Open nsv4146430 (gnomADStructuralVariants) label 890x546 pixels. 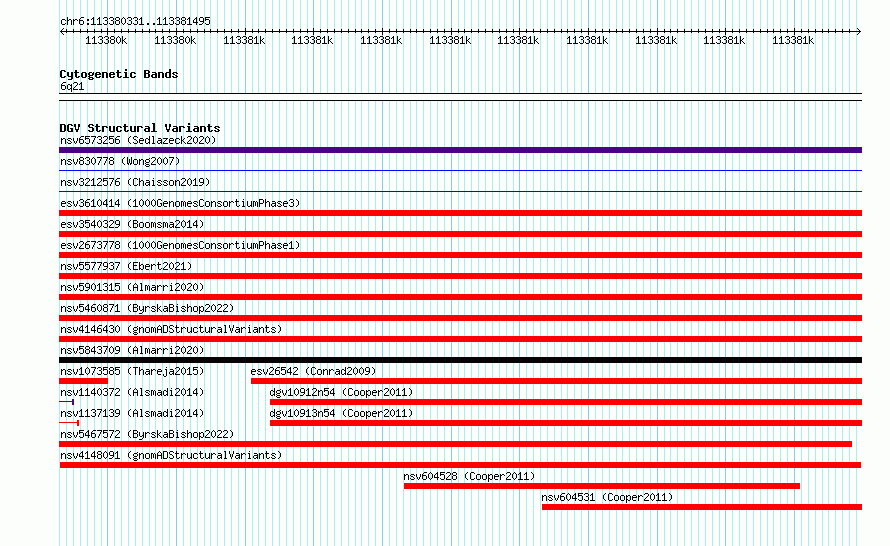click(x=171, y=329)
